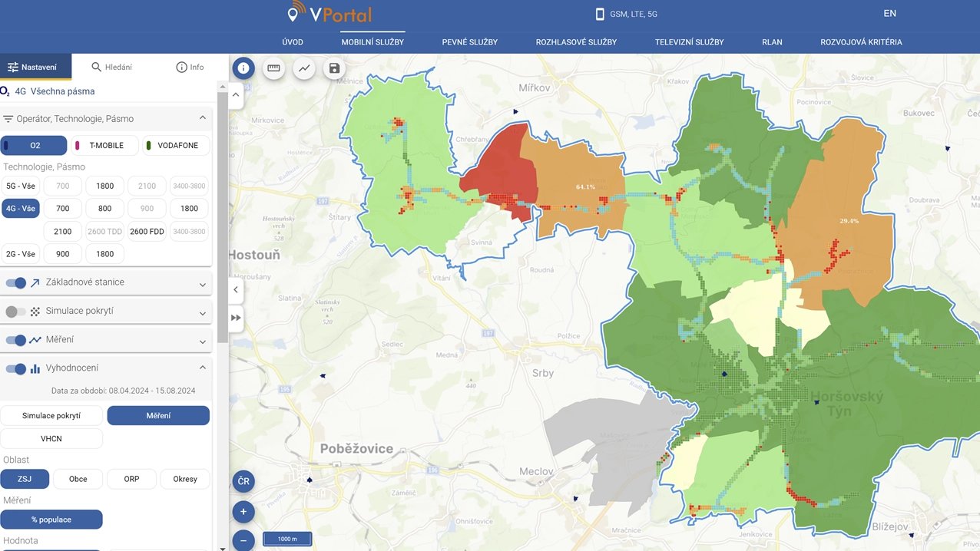Screen dimensions: 980x551
Task: Activate the measurement ruler tool
Action: [x=273, y=68]
